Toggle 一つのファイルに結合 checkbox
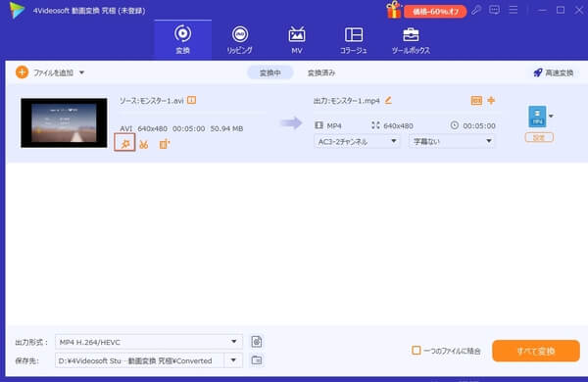 pyautogui.click(x=416, y=351)
